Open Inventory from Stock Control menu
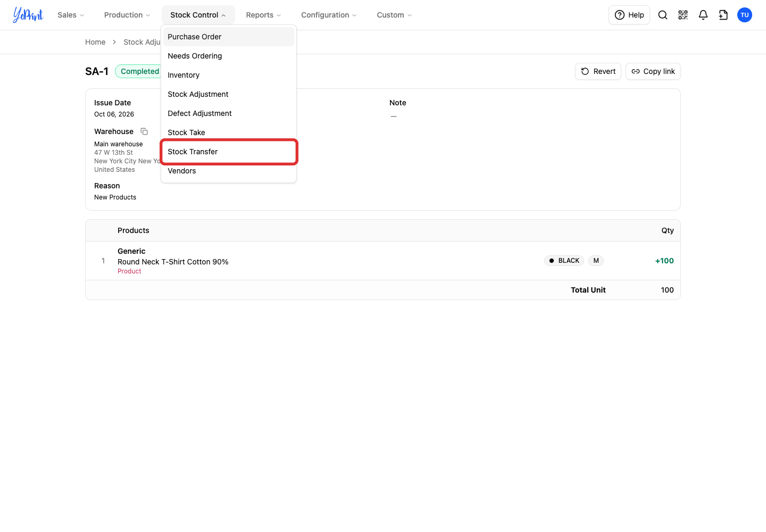This screenshot has width=766, height=532. [229, 75]
